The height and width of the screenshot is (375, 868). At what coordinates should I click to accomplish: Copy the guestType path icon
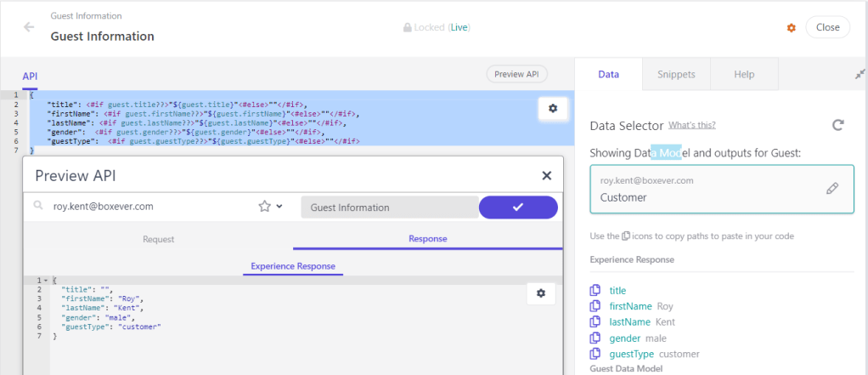[x=595, y=354]
